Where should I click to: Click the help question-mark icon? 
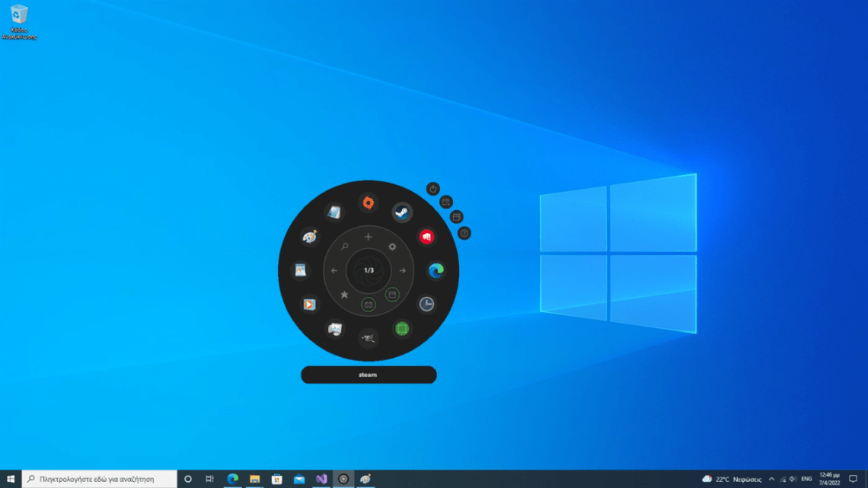pos(464,232)
